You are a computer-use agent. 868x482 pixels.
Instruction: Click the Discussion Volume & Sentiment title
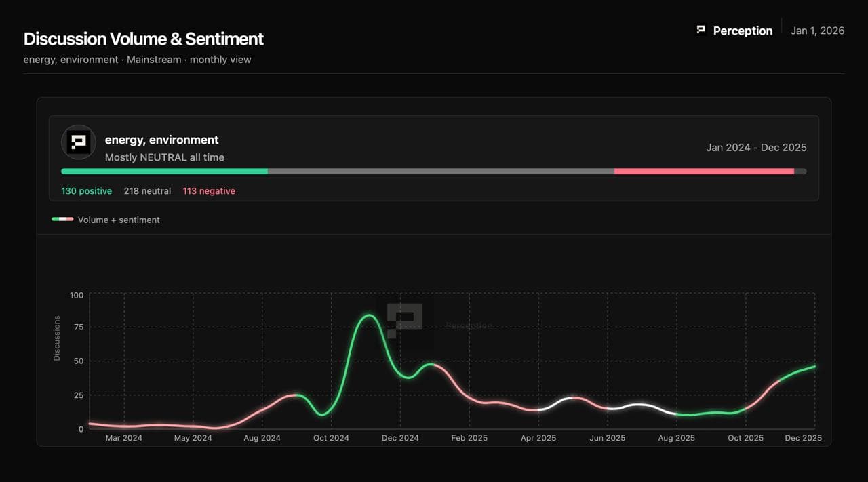pos(144,39)
